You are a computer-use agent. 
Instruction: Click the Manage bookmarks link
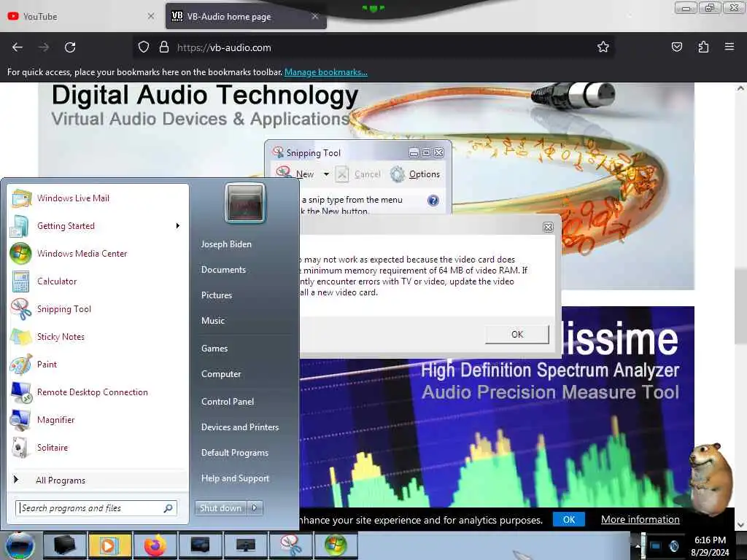(326, 72)
